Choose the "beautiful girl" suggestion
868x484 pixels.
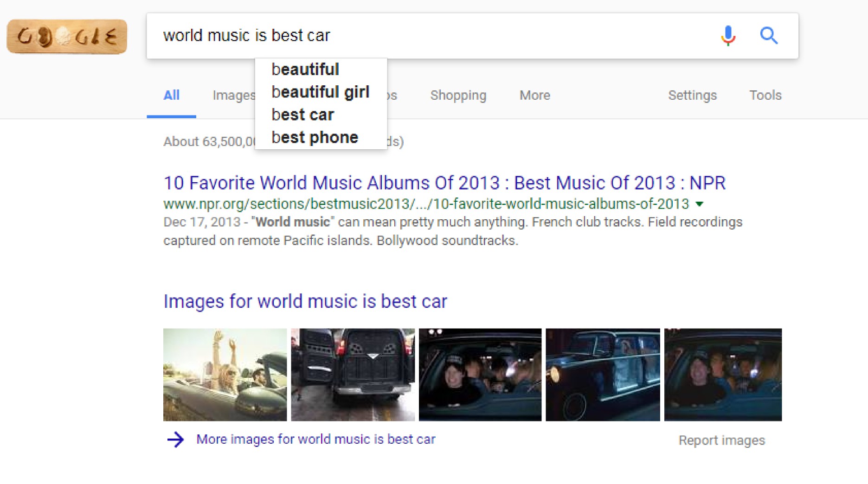pyautogui.click(x=321, y=92)
